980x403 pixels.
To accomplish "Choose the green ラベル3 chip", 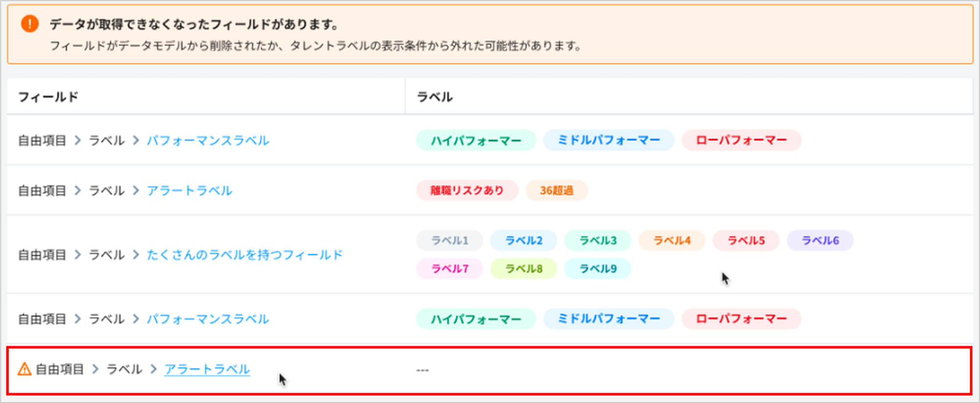I will pyautogui.click(x=598, y=240).
